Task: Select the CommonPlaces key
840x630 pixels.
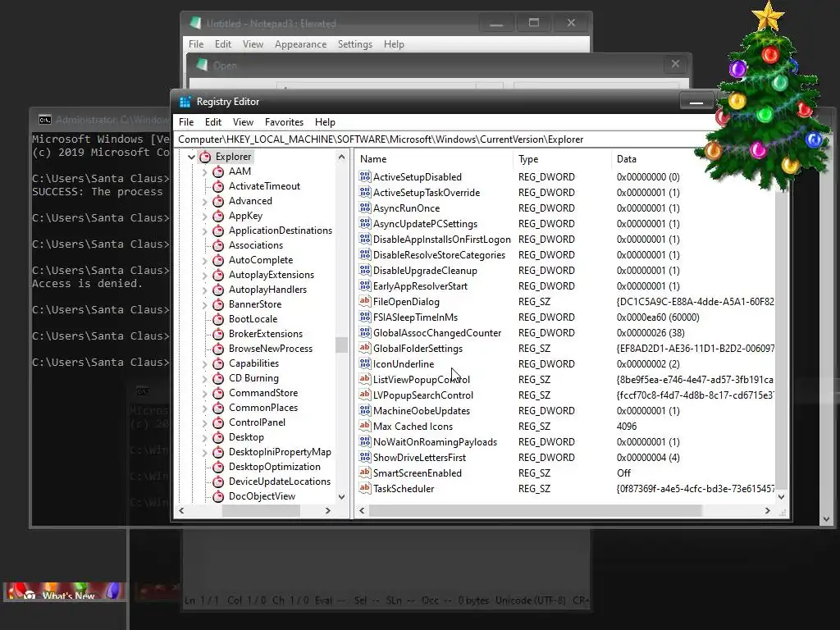Action: [x=263, y=408]
